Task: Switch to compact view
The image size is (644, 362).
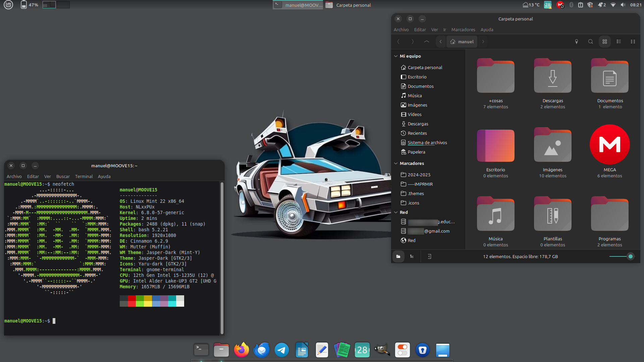Action: coord(633,42)
